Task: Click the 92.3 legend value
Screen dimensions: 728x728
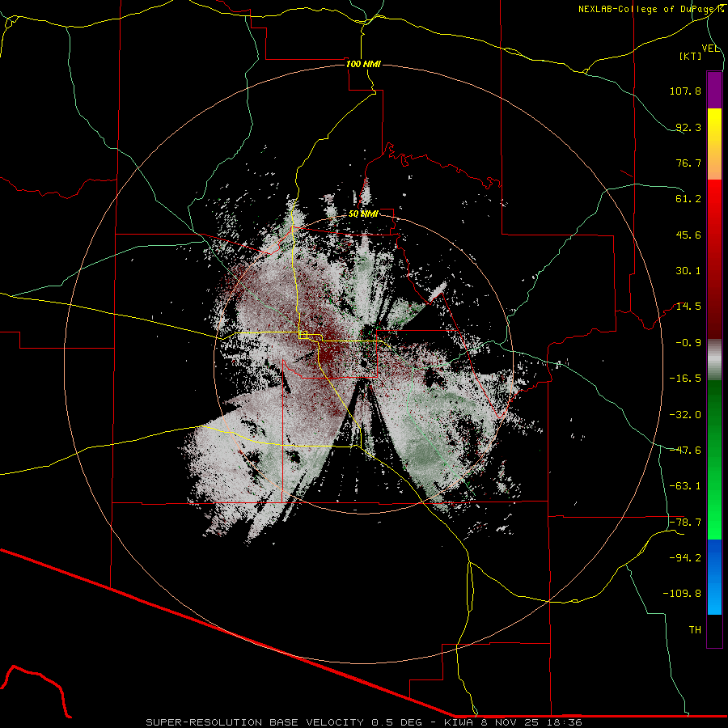Action: tap(688, 127)
